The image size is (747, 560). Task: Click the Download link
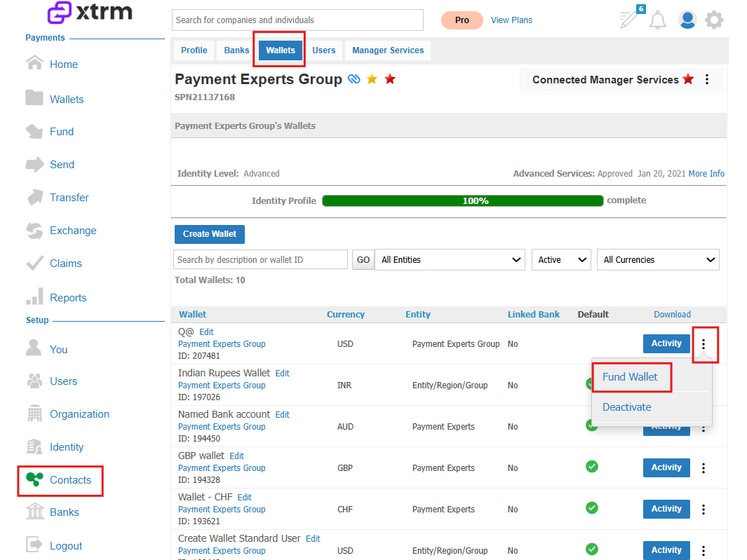point(672,314)
